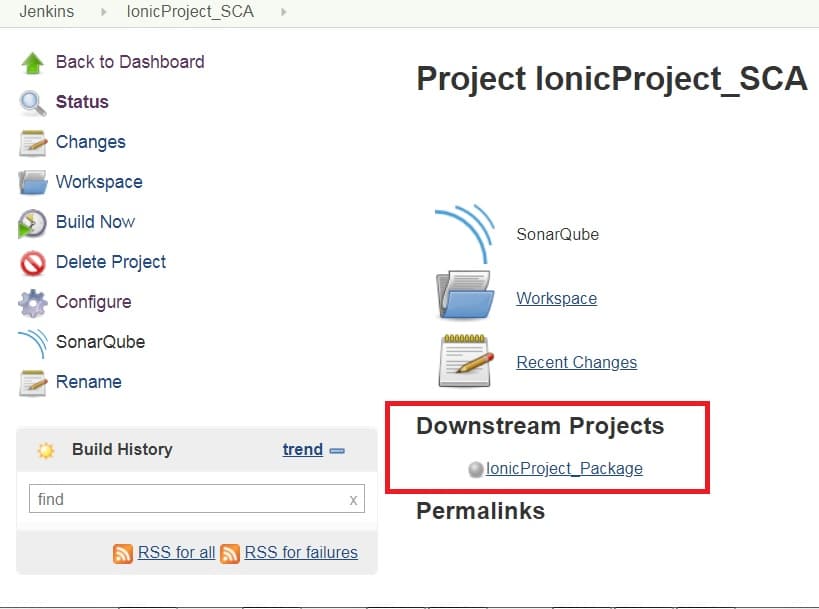819x609 pixels.
Task: Open Workspace in the side menu
Action: (x=99, y=182)
